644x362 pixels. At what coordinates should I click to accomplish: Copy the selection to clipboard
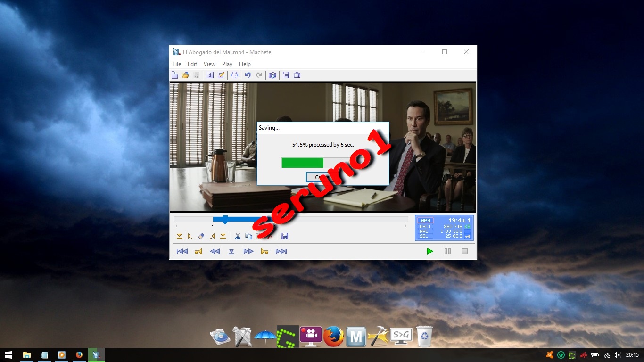(248, 236)
